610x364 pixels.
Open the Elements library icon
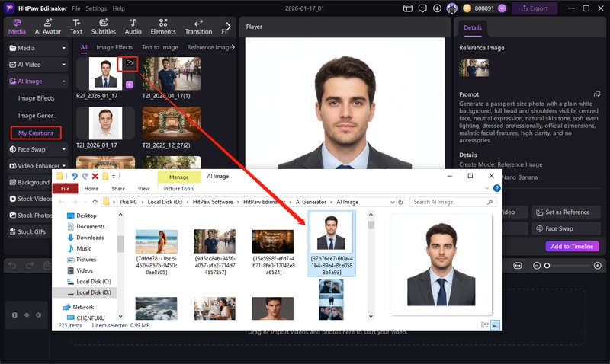click(163, 27)
